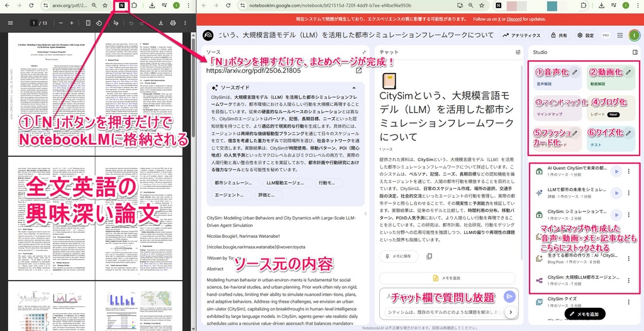The height and width of the screenshot is (331, 644).
Task: Open the アナリティクス button
Action: click(523, 35)
